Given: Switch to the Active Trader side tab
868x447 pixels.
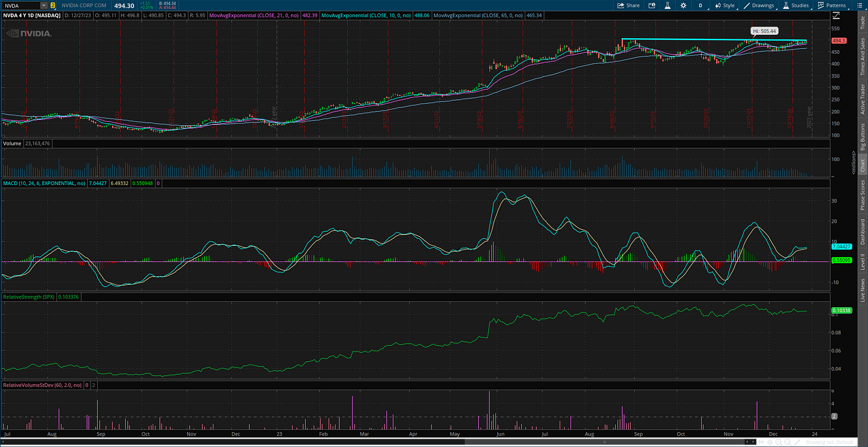Looking at the screenshot, I should [x=862, y=99].
